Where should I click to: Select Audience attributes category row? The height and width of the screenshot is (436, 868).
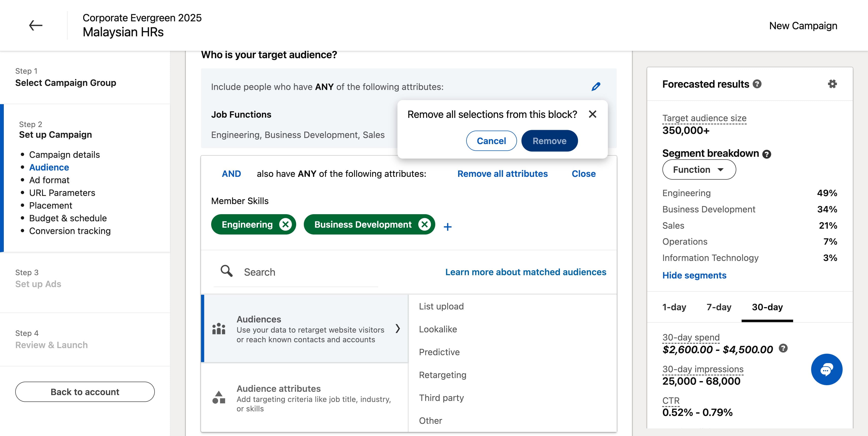[305, 398]
